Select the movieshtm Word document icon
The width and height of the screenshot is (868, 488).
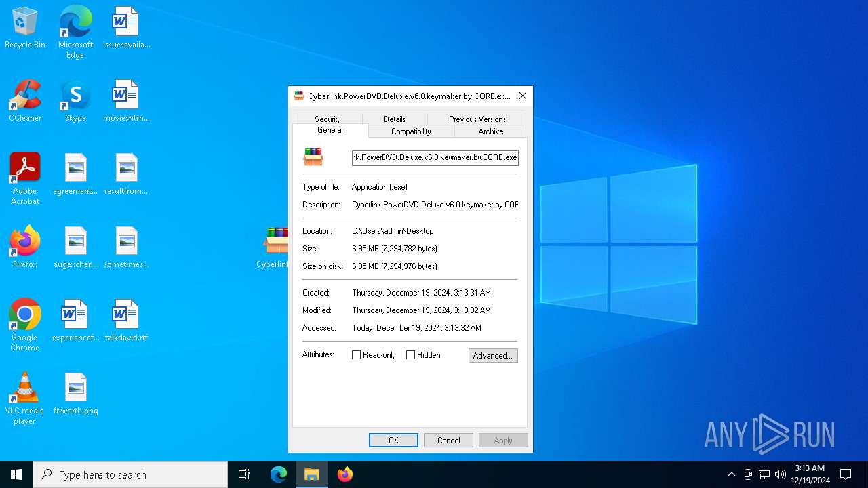point(126,102)
